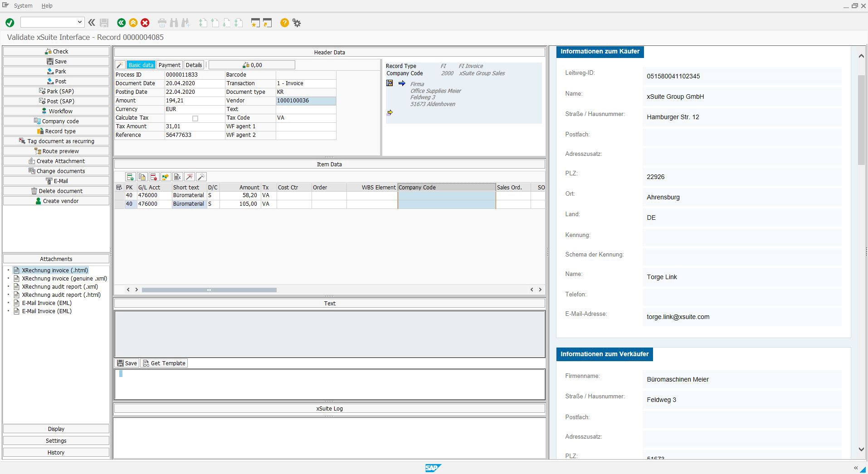Open XRechnung audit report (.html) attachment

click(61, 295)
